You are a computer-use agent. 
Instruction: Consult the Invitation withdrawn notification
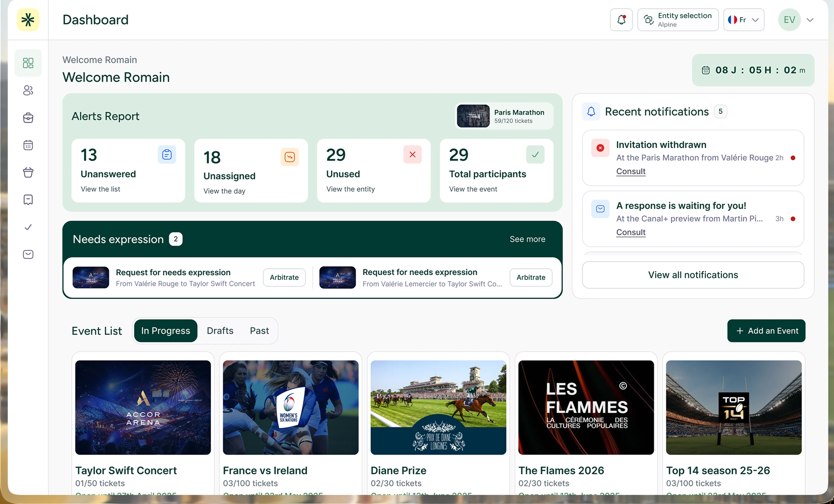631,171
